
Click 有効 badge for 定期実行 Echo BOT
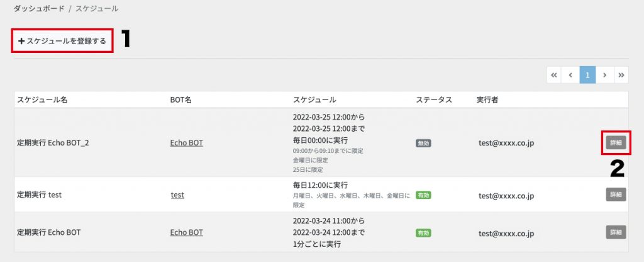pos(423,232)
